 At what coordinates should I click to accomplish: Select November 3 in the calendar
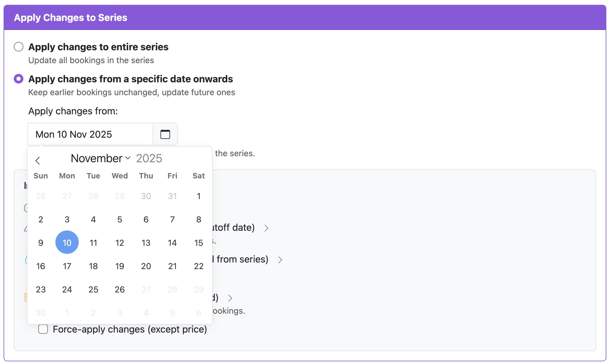pos(67,219)
